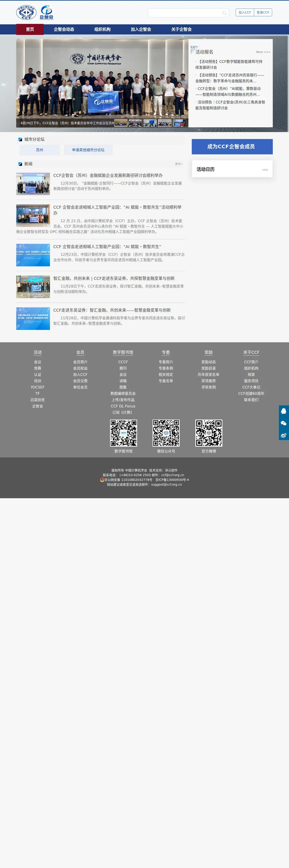Screen dimensions: 289x868
Task: Click footer link 订阅《计算》
Action: (x=123, y=413)
